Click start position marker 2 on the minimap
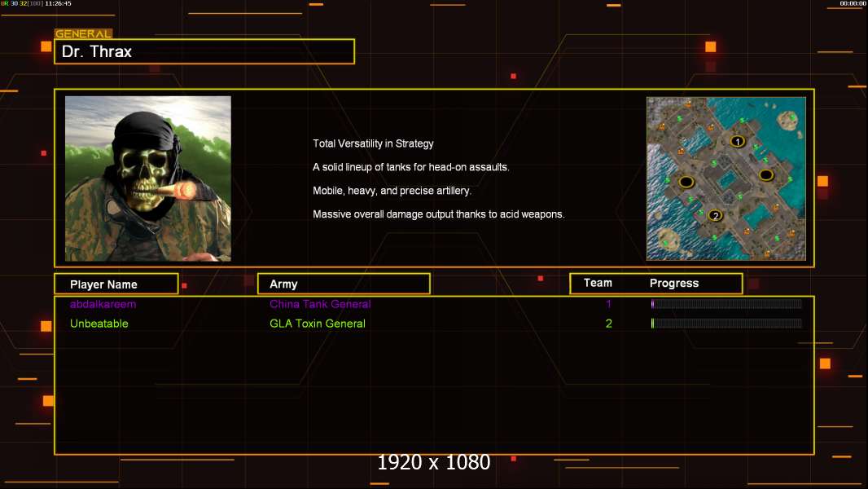This screenshot has width=868, height=489. 715,215
